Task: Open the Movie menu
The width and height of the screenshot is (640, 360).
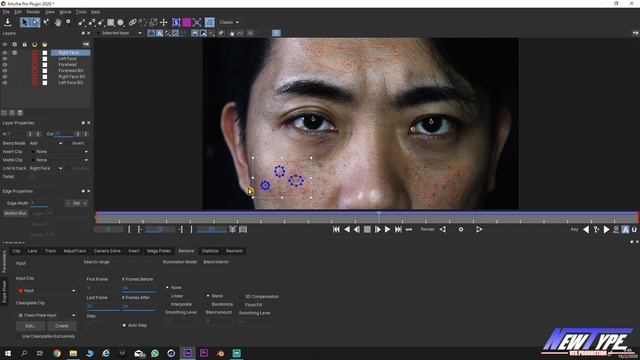Action: point(65,12)
